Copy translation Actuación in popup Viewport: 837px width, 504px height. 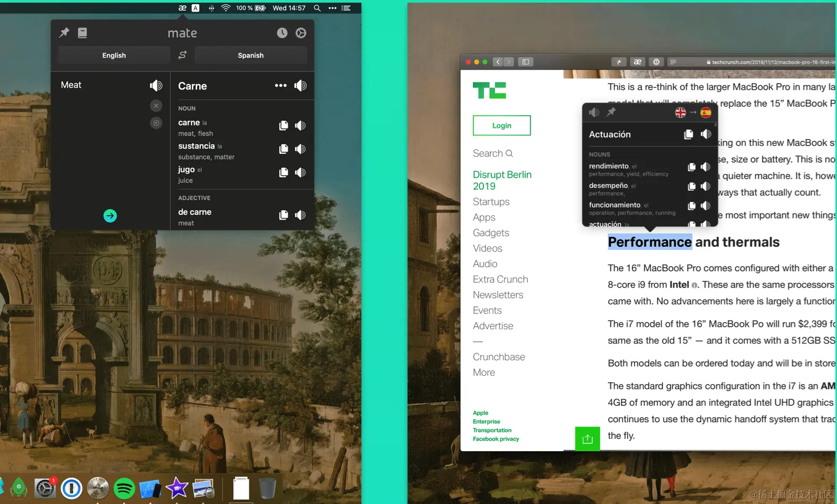(x=688, y=134)
